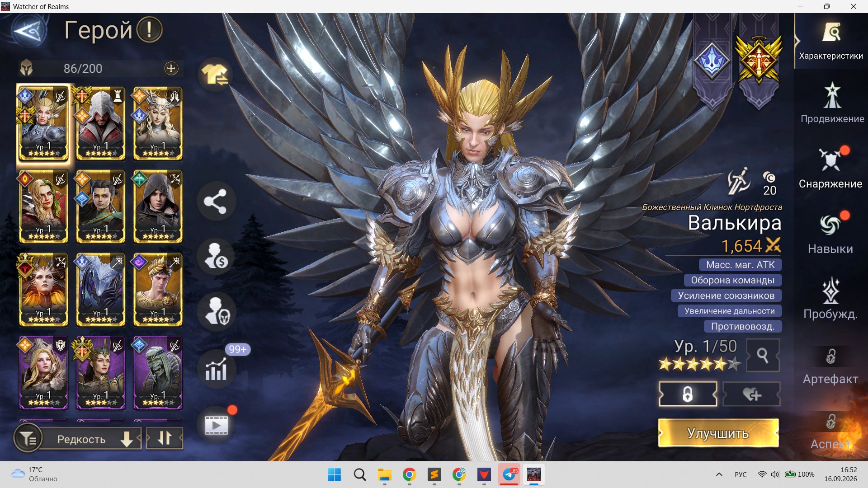Open the hero skin wardrobe icon

click(x=215, y=75)
